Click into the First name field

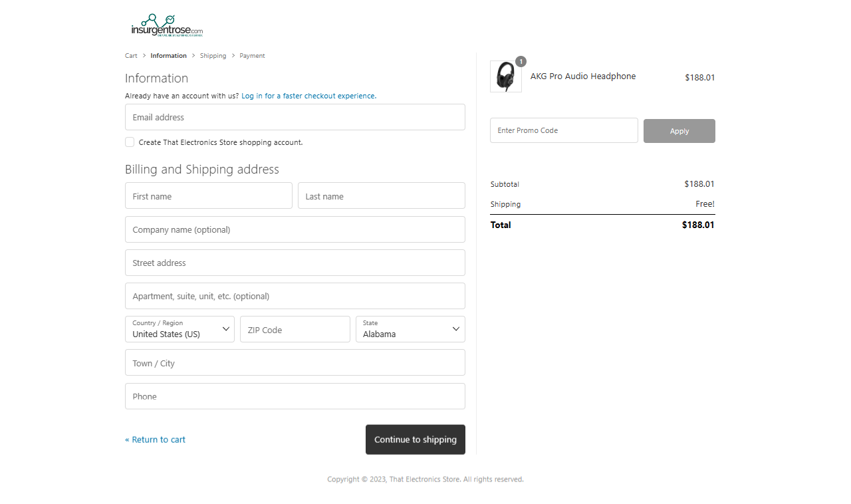pos(209,196)
